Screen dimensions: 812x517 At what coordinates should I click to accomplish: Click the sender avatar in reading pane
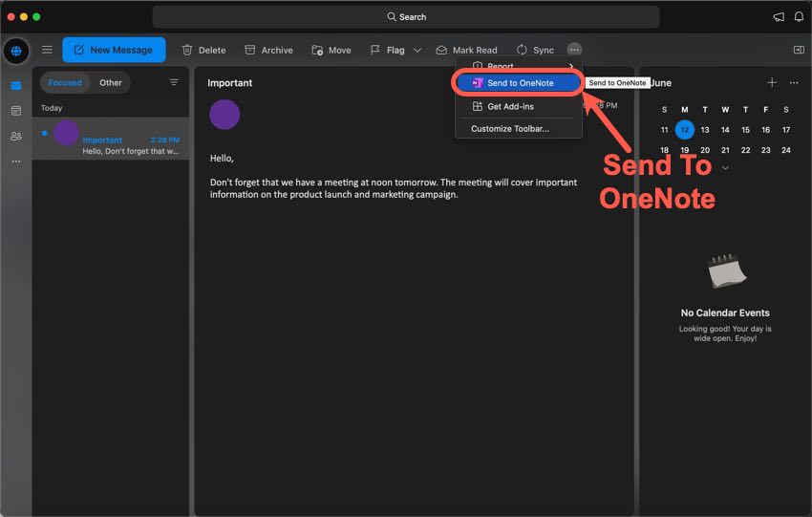(224, 115)
